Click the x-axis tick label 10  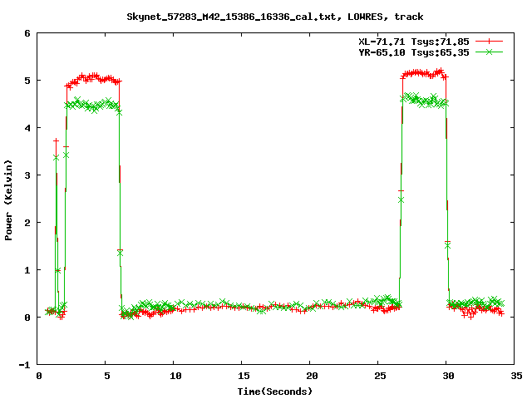(175, 376)
